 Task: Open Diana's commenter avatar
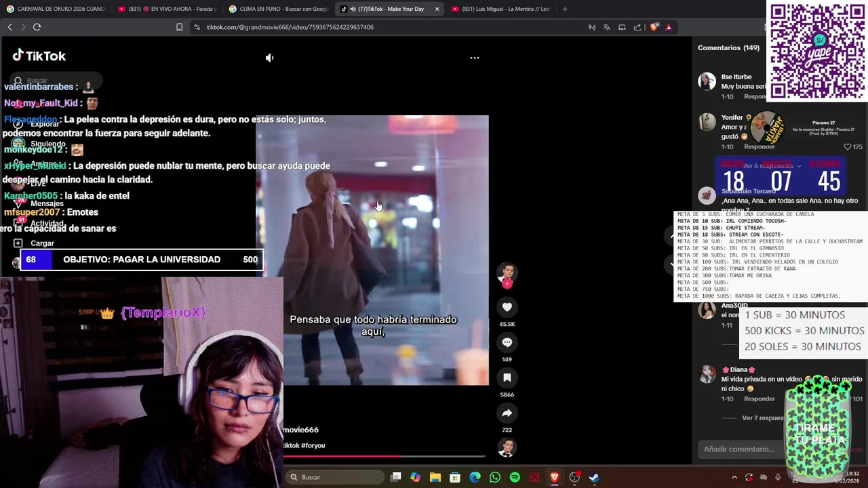tap(707, 374)
